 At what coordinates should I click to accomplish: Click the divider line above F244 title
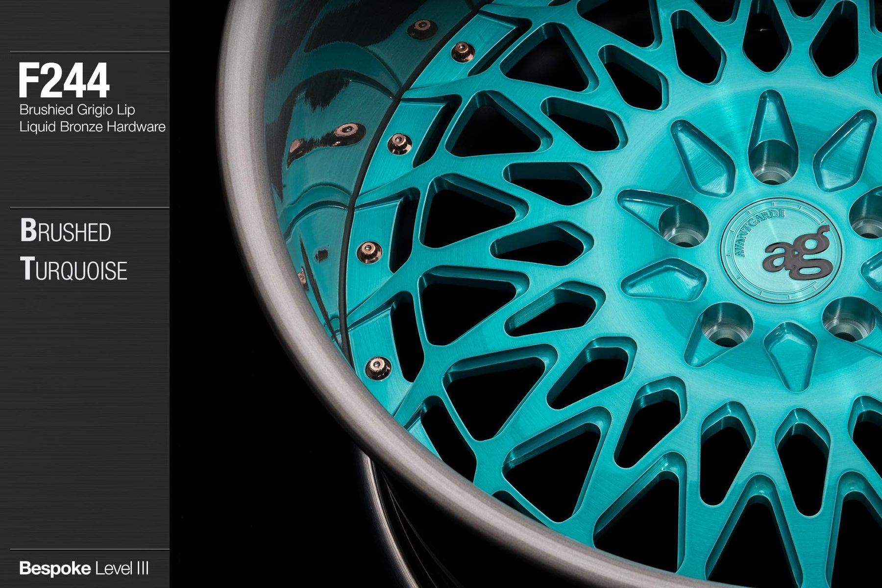(89, 52)
